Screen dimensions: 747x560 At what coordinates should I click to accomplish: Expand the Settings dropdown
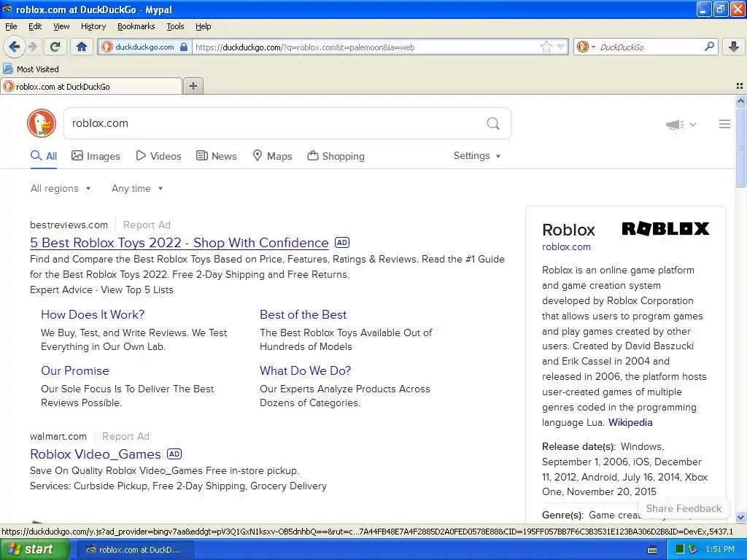coord(477,156)
